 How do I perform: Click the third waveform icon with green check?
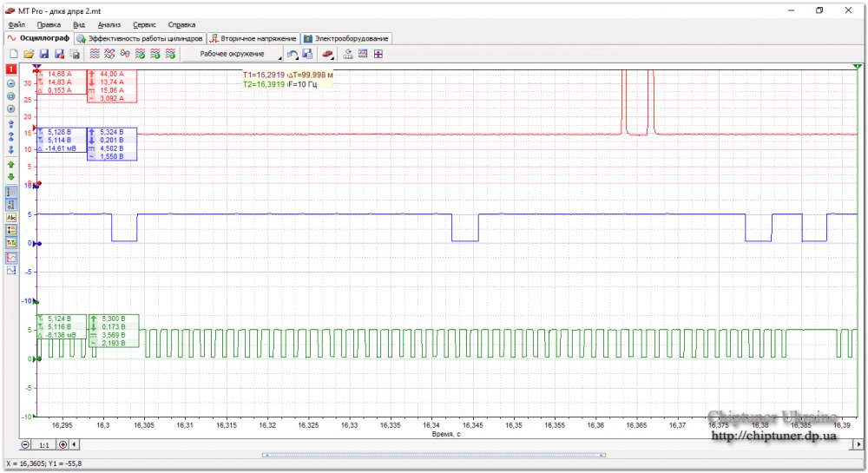pyautogui.click(x=170, y=54)
